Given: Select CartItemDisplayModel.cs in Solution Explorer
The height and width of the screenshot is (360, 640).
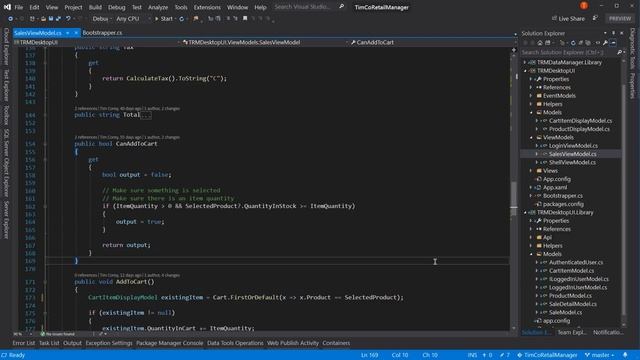Looking at the screenshot, I should coord(580,121).
